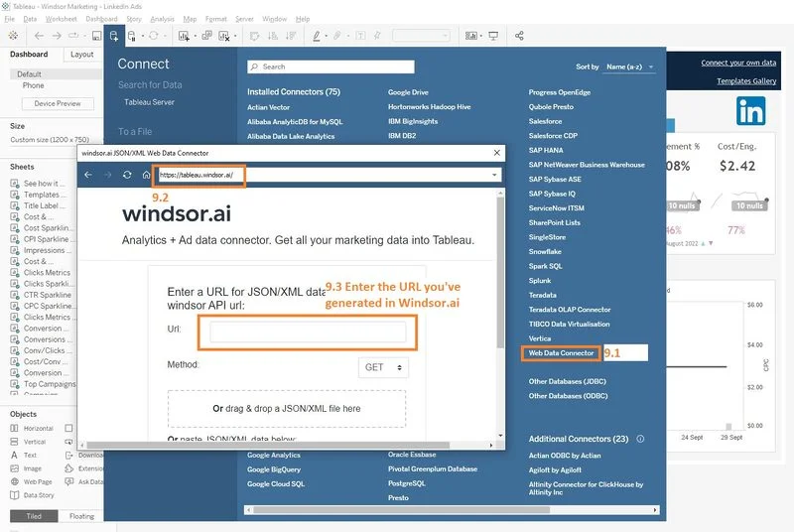Click the Templates Gallery link

(746, 81)
